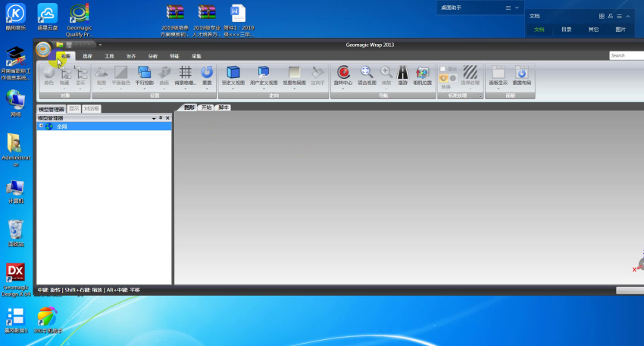Viewport: 644px width, 346px height.
Task: Click the 相机位置 camera position icon
Action: click(x=422, y=73)
